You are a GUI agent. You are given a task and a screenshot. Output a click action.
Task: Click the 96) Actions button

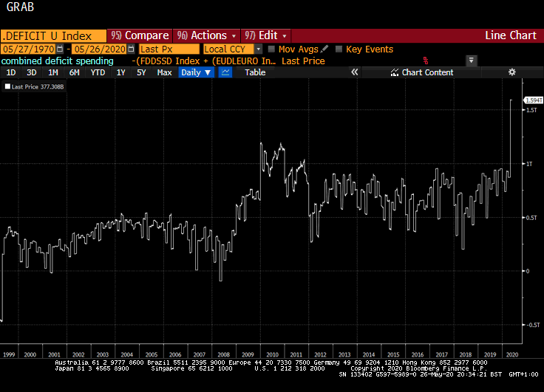pos(206,35)
